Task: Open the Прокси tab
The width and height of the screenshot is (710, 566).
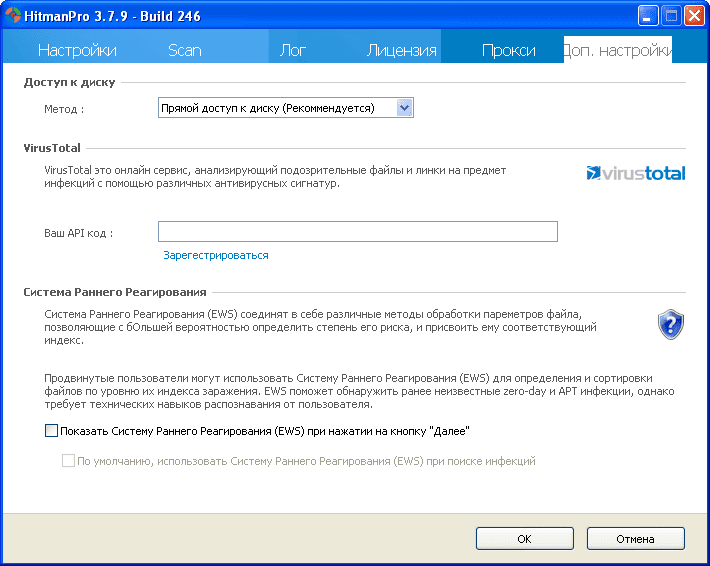Action: coord(509,50)
